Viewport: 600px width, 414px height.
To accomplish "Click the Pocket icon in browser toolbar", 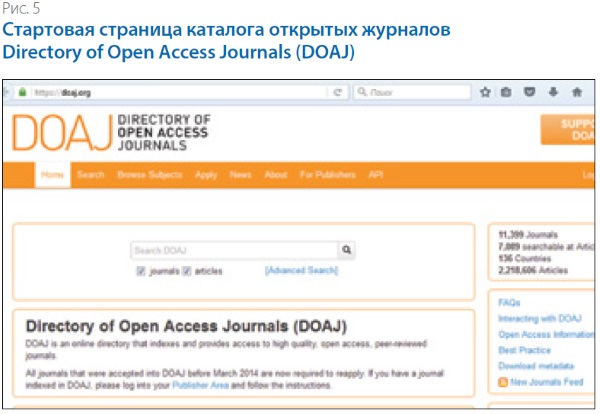I will click(x=531, y=91).
